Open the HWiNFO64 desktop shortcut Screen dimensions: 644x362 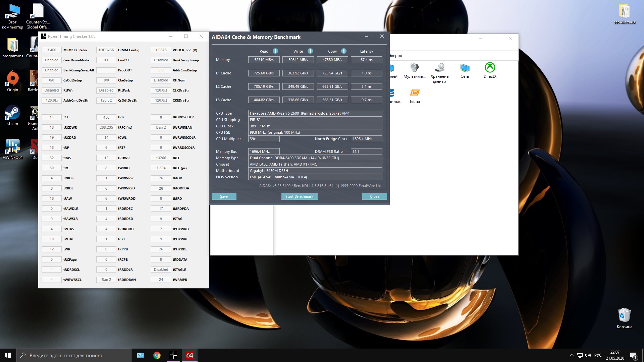[x=13, y=149]
